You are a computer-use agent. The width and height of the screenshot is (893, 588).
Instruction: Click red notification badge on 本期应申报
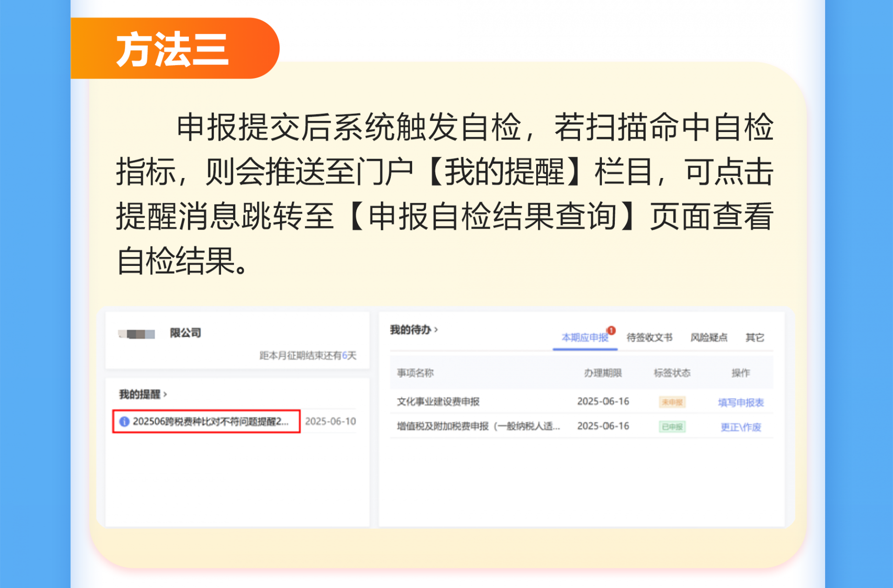(x=611, y=330)
